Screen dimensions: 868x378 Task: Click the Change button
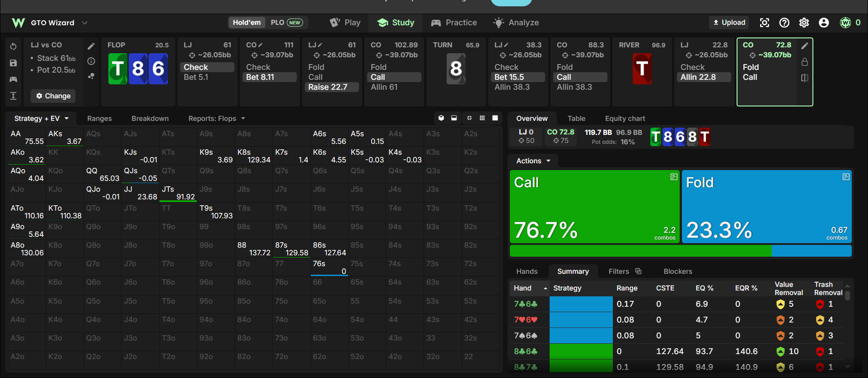click(x=53, y=96)
